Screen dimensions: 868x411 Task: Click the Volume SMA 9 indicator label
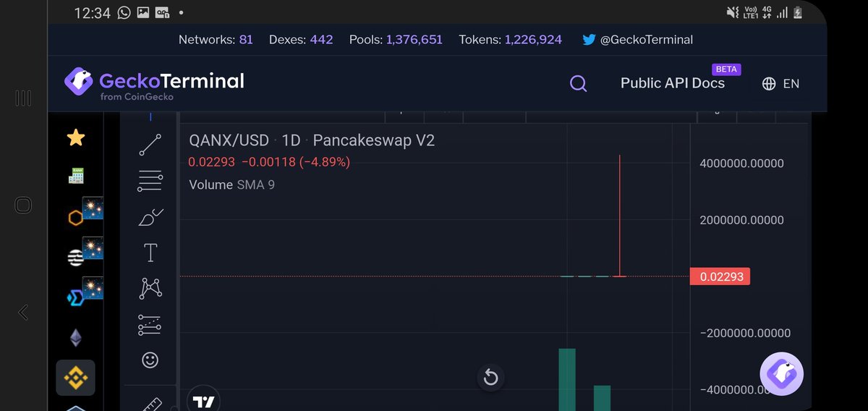(231, 185)
